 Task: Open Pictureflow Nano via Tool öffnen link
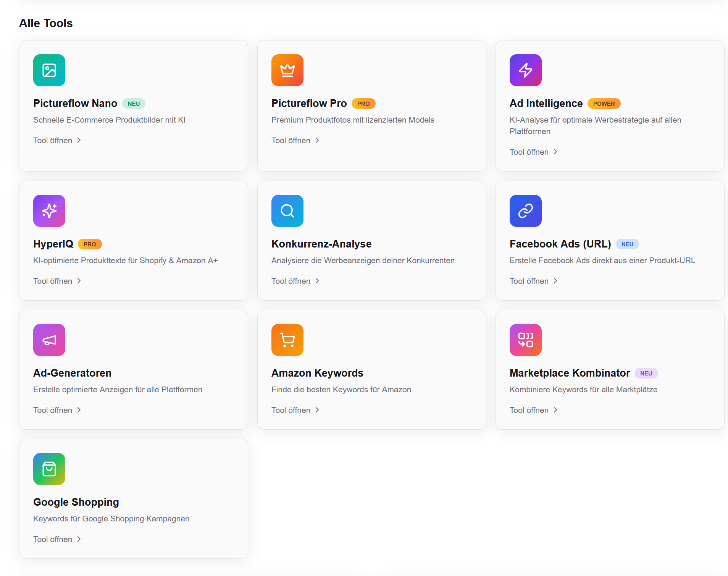tap(57, 141)
